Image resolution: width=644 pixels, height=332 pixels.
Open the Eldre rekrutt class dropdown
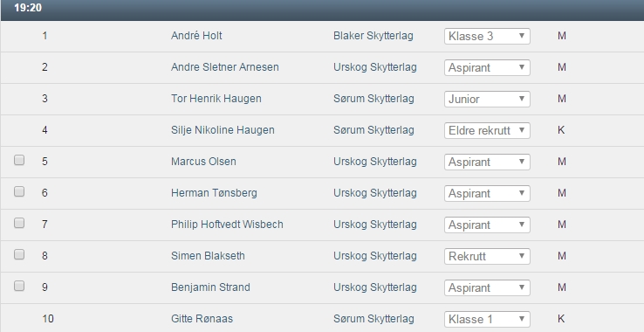(487, 130)
